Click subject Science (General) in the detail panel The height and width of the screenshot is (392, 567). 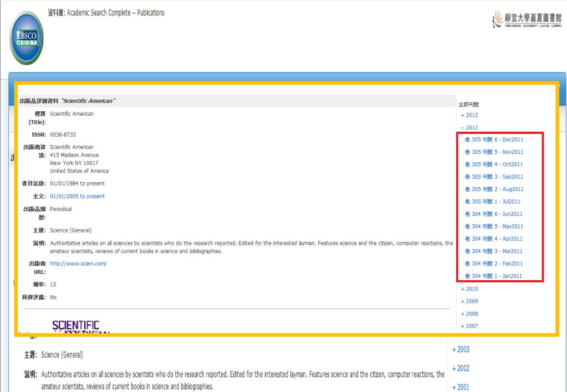[x=70, y=230]
